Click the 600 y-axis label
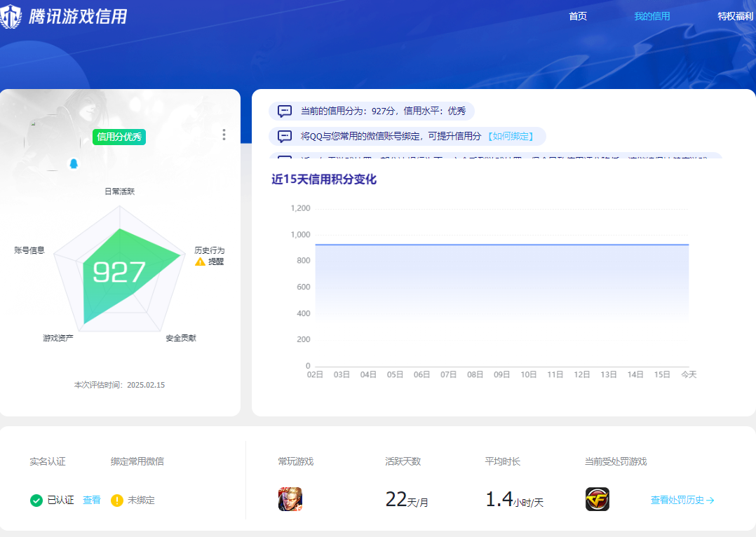Screen dimensions: 756x537 tap(304, 287)
